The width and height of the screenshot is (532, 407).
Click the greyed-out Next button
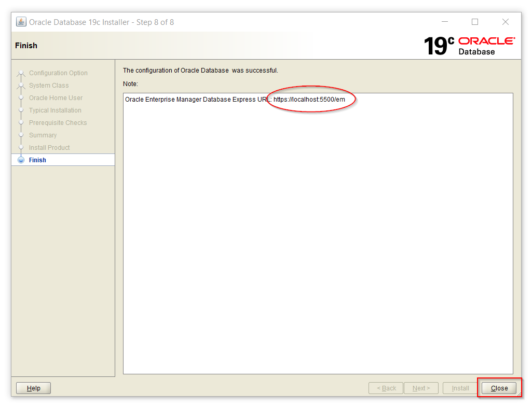click(x=421, y=388)
